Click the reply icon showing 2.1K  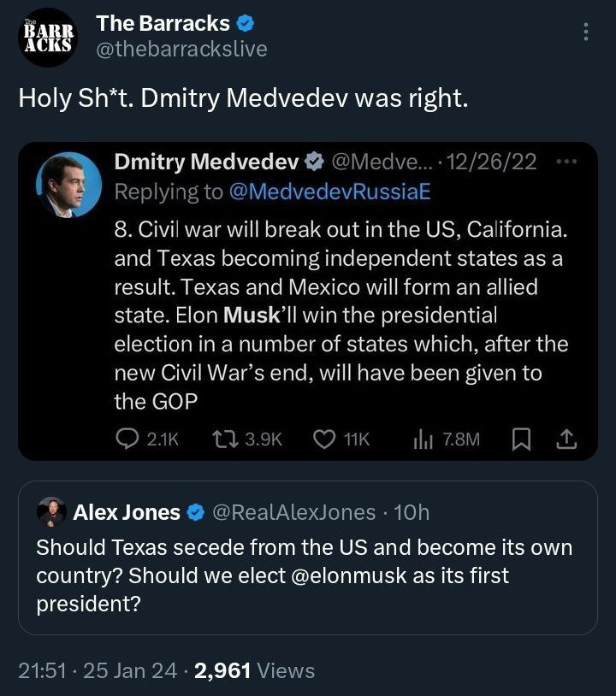tap(127, 439)
